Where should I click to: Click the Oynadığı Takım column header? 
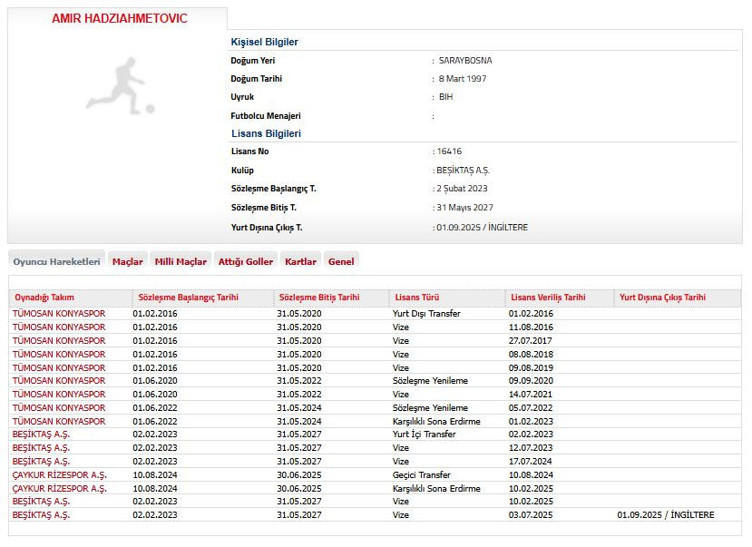(x=44, y=297)
